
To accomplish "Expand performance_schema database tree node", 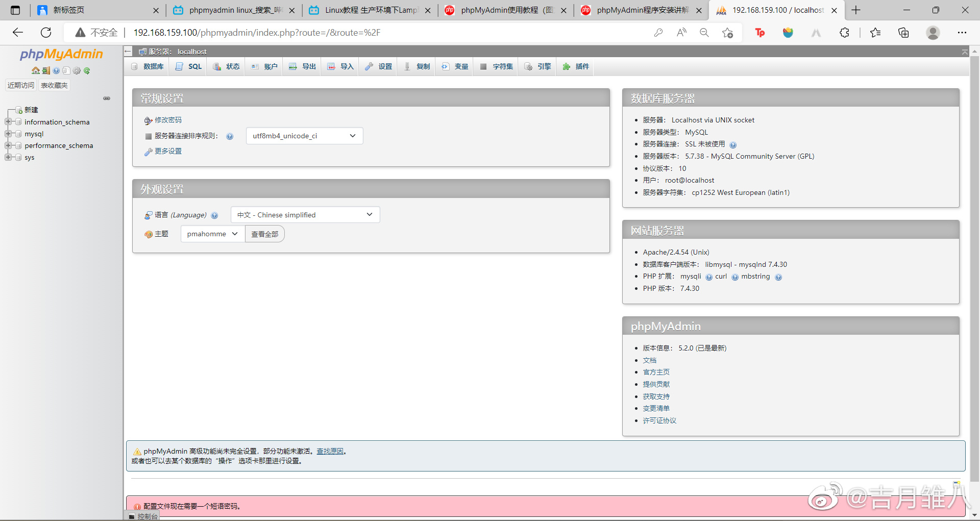I will [x=8, y=145].
